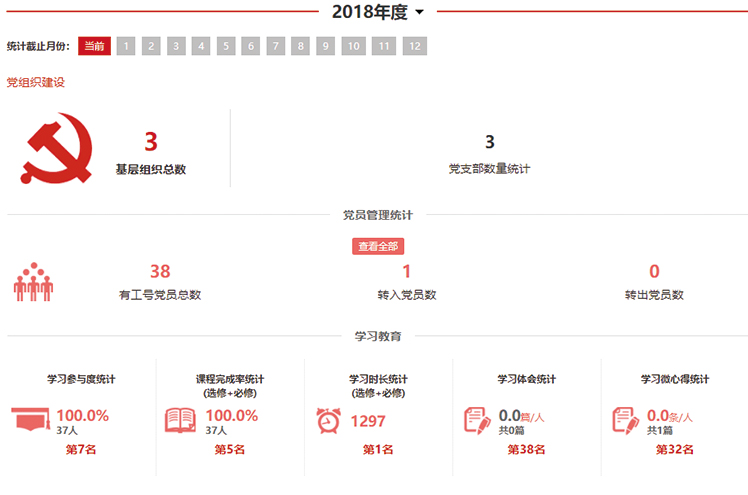The height and width of the screenshot is (495, 748).
Task: Select month 11 filter
Action: [384, 46]
